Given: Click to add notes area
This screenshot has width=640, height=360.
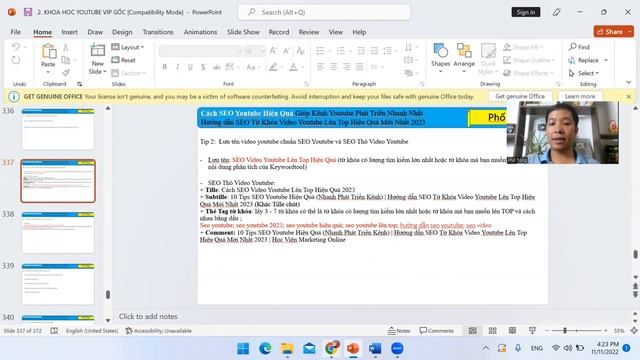Looking at the screenshot, I should tap(148, 316).
